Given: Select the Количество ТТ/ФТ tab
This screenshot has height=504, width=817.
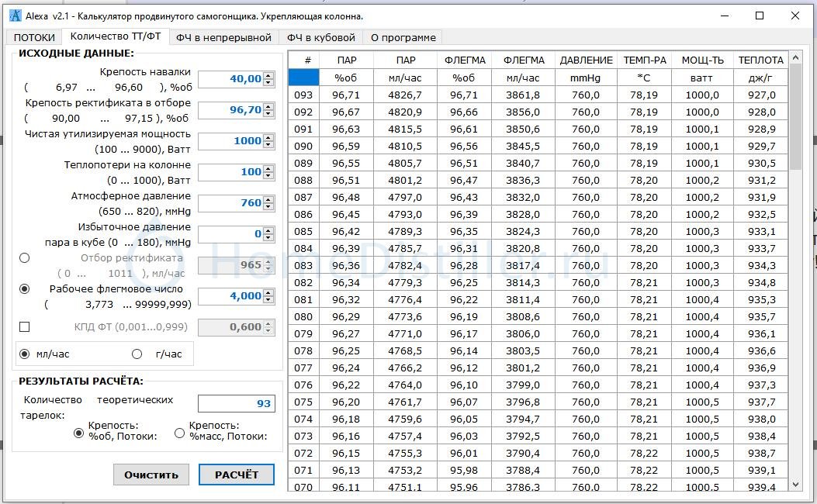Looking at the screenshot, I should pos(116,36).
